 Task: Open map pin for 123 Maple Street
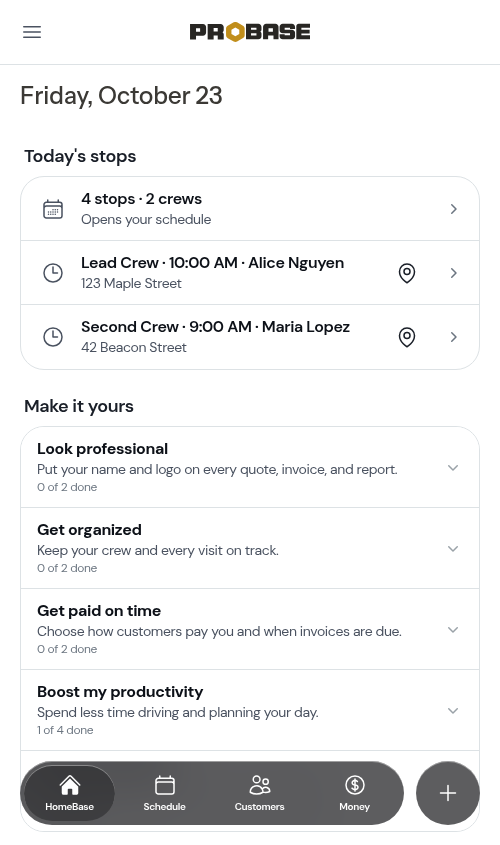click(407, 273)
